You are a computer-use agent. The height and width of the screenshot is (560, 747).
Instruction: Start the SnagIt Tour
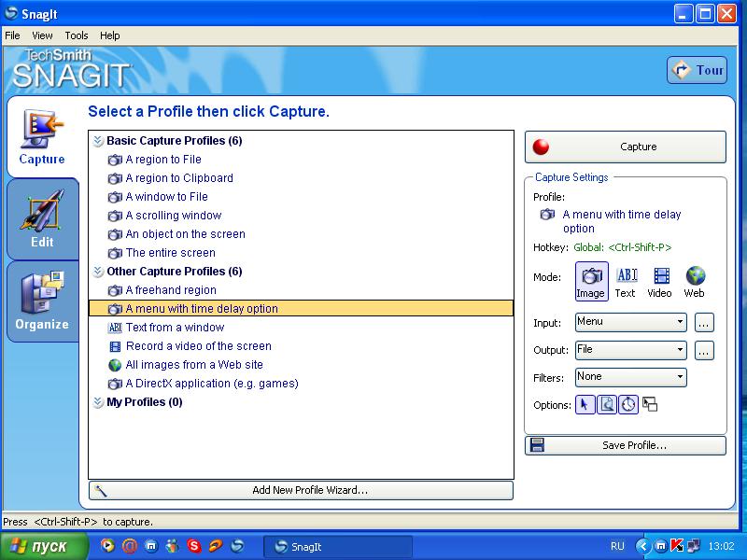pos(697,70)
